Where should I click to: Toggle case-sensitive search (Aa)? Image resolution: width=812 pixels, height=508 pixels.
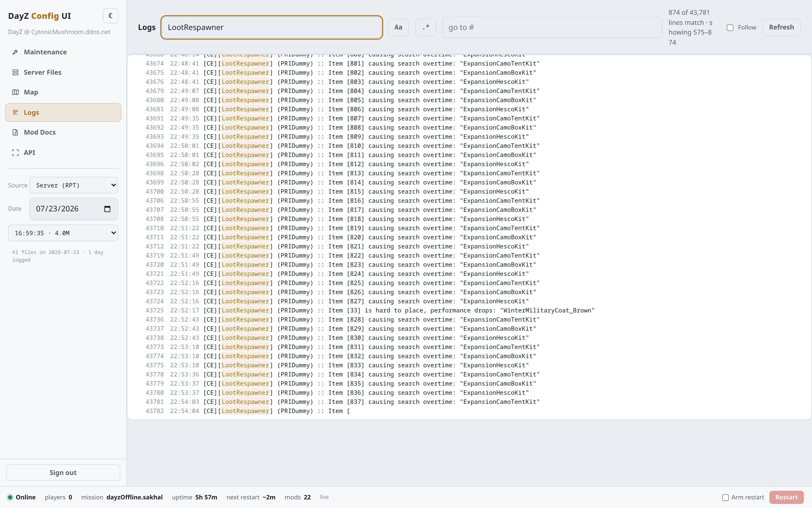398,27
